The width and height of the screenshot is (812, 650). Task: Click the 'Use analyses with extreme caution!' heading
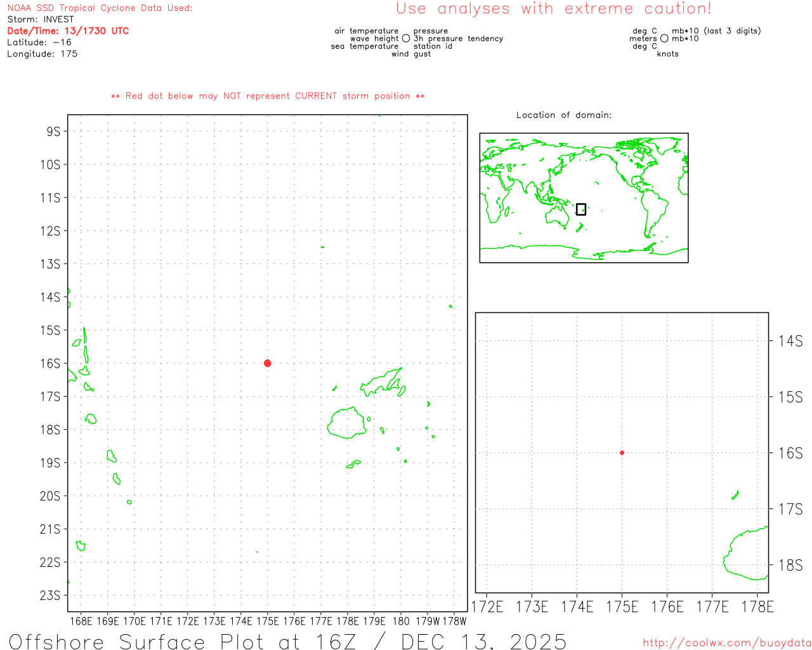(x=554, y=9)
